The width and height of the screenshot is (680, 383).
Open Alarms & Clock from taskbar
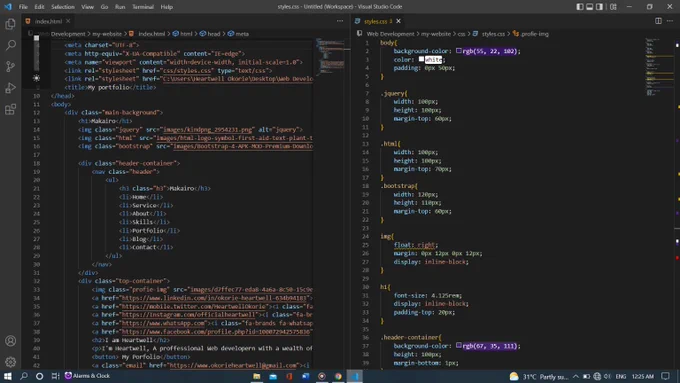(x=87, y=376)
